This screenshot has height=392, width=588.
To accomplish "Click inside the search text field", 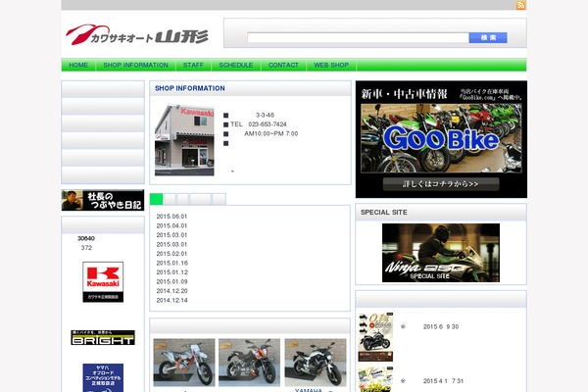I will (x=358, y=37).
